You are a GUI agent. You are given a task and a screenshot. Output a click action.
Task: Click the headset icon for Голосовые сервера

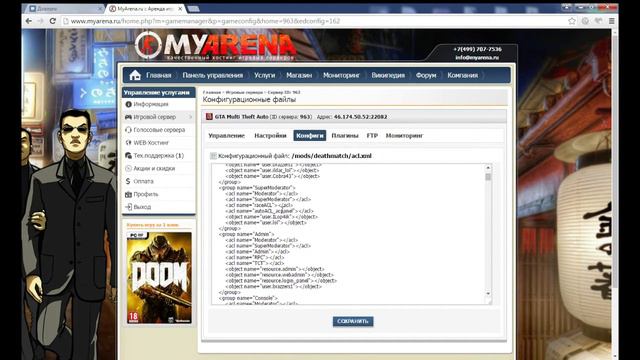point(128,130)
